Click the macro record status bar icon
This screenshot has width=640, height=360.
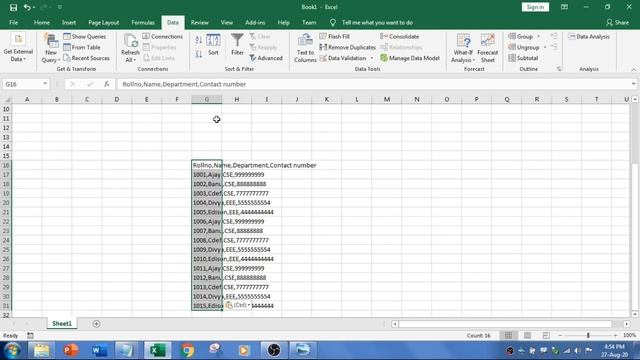point(30,336)
